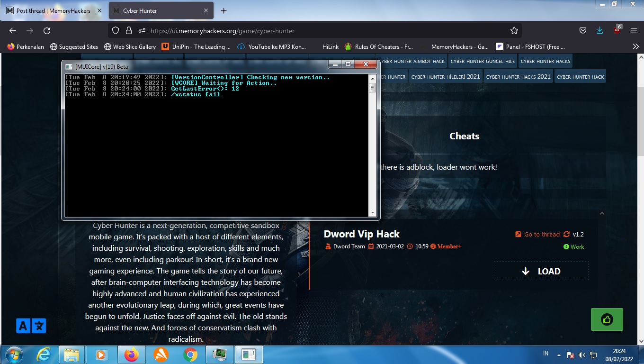Click the green thumbs-up like button
The image size is (644, 364).
point(607,319)
